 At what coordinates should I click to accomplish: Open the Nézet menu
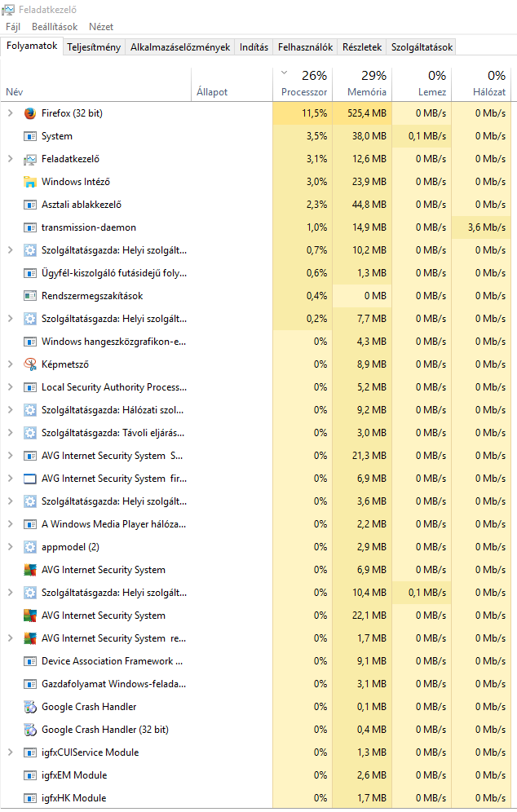[101, 26]
